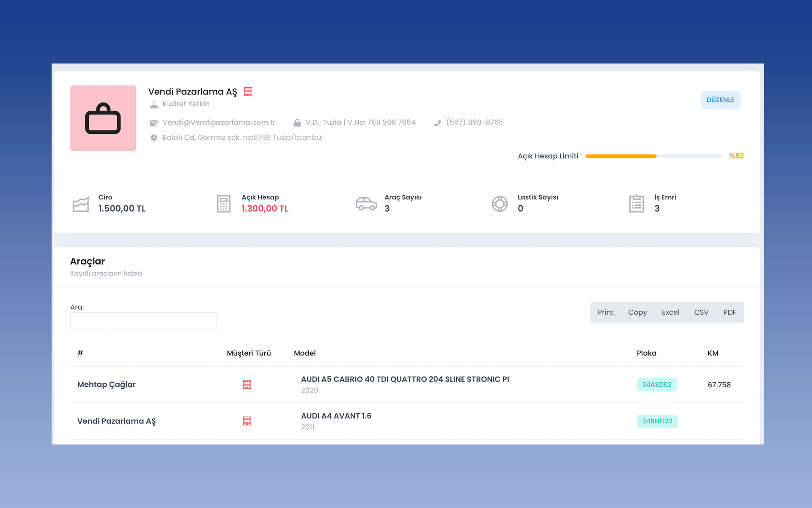Click the Kudret Yetkin contact name
The image size is (812, 508).
[186, 104]
